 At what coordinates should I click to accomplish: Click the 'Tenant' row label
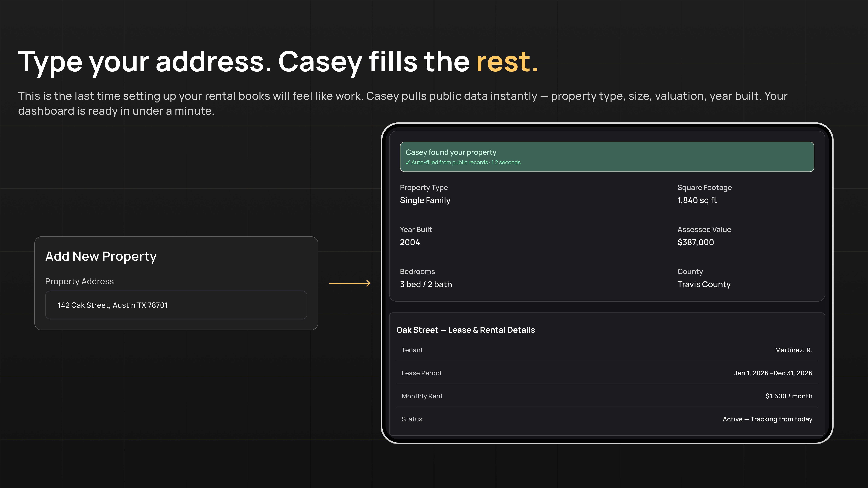pyautogui.click(x=412, y=350)
